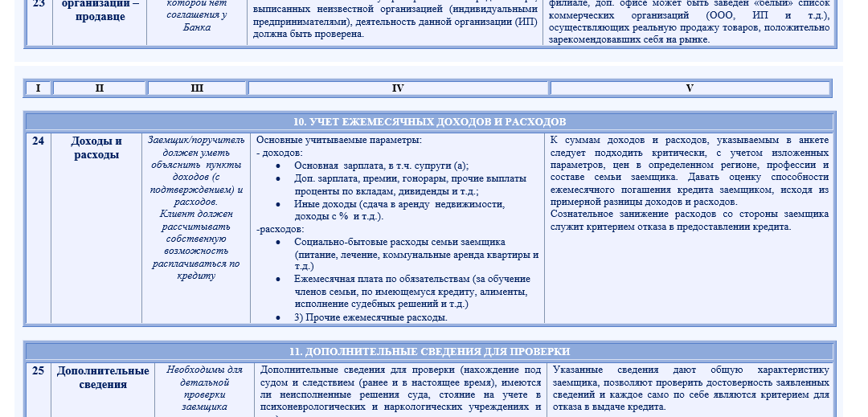Click the bullet 'Иные доходы (сдача в аренду недвижимости,'
This screenshot has height=417, width=868.
click(x=399, y=204)
